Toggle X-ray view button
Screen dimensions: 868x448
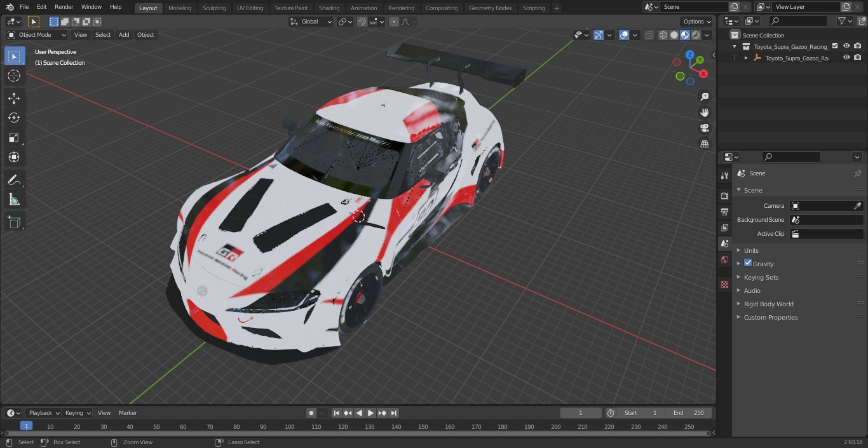649,35
